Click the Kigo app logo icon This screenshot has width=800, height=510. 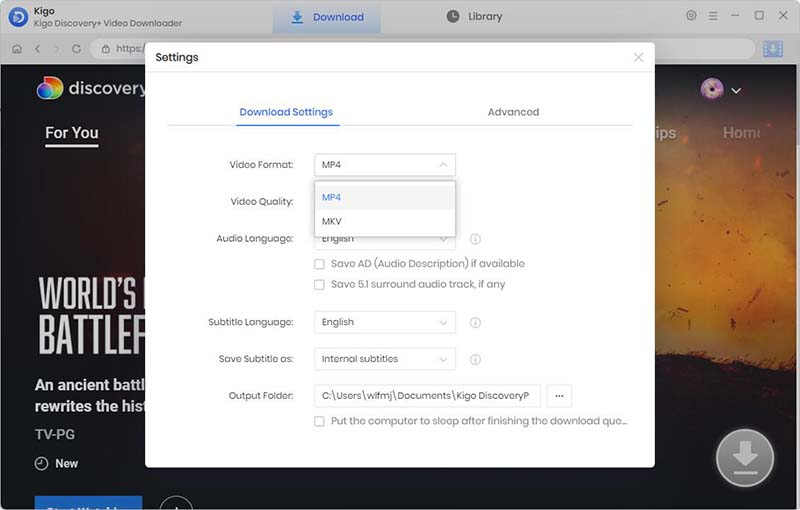18,17
